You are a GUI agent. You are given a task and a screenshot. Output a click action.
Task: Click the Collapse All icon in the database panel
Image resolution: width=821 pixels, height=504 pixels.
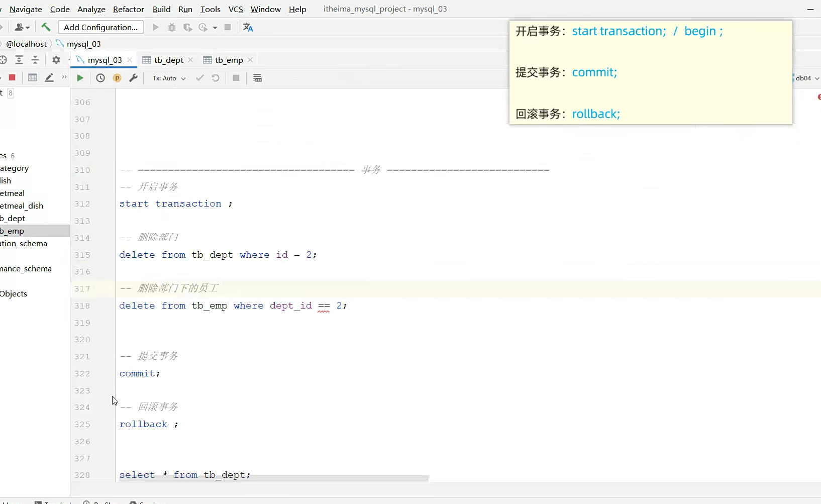click(35, 60)
